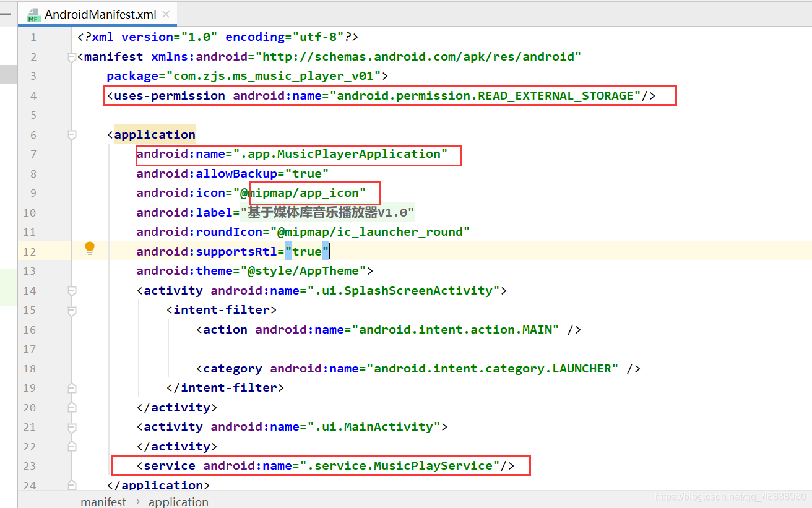Click line number 4 in gutter

33,96
